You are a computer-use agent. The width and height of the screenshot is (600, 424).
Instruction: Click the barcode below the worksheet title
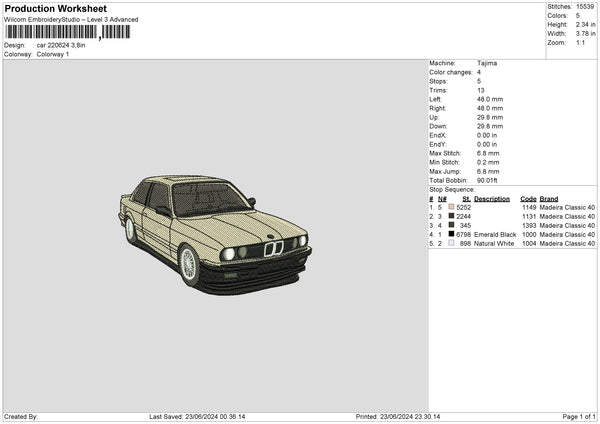[67, 32]
